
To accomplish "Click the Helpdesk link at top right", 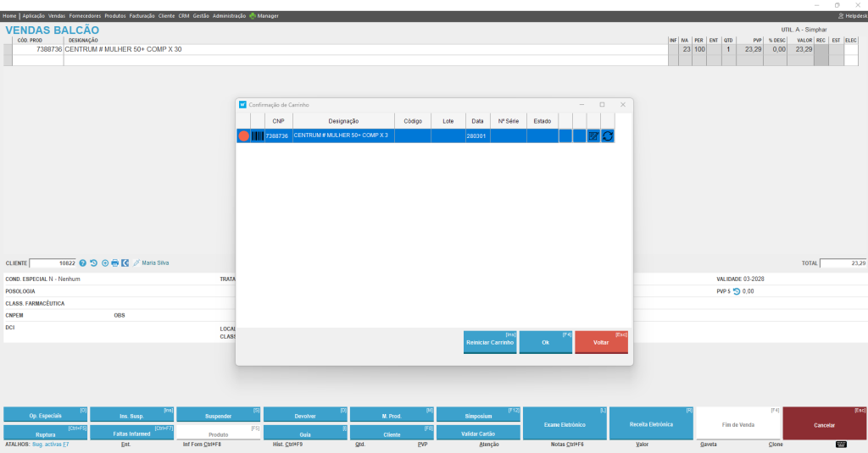I will (853, 16).
